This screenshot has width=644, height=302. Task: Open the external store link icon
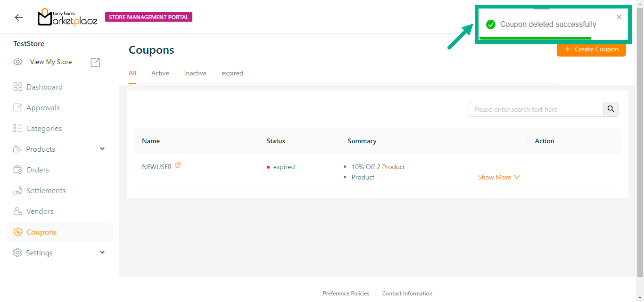[95, 62]
